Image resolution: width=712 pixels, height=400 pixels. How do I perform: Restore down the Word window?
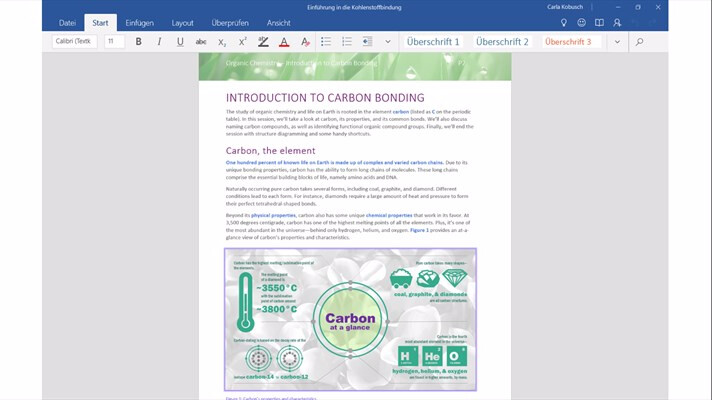tap(638, 7)
